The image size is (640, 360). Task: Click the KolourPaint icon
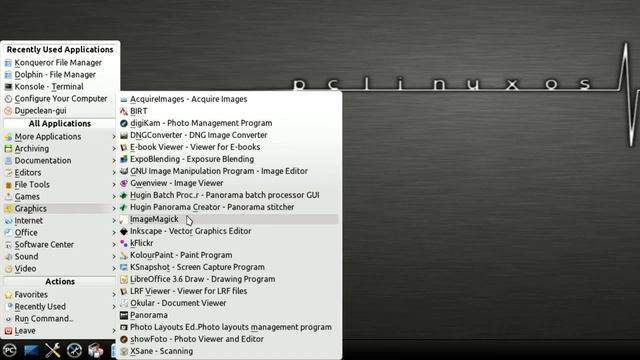[x=124, y=256]
